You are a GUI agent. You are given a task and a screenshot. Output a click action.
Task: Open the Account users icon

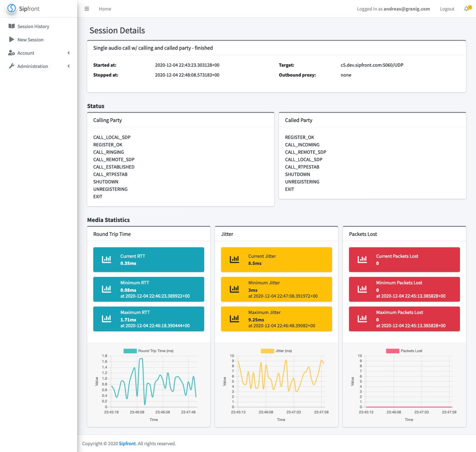11,53
